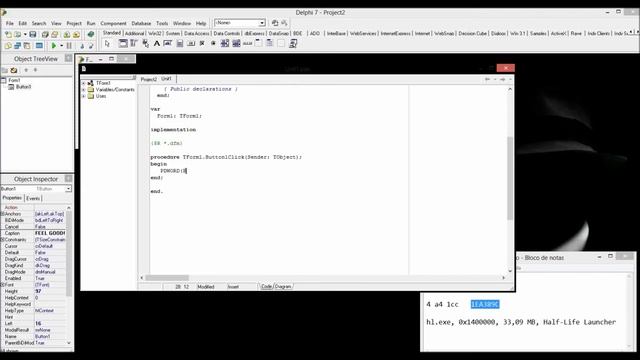Open the File menu

click(10, 23)
